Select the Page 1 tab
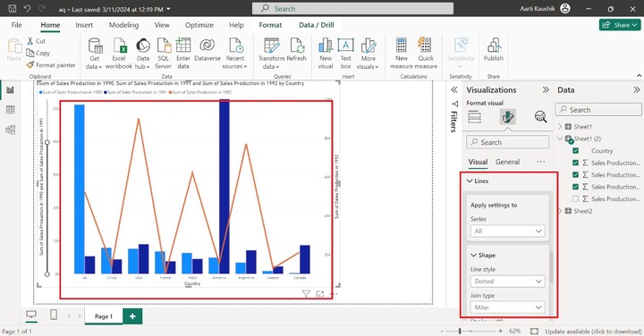This screenshot has height=336, width=644. (x=104, y=316)
